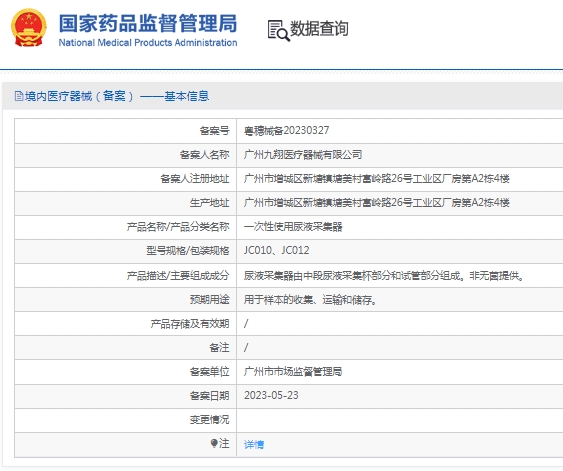Image resolution: width=563 pixels, height=471 pixels.
Task: Select model value JC010、JC012
Action: [276, 250]
